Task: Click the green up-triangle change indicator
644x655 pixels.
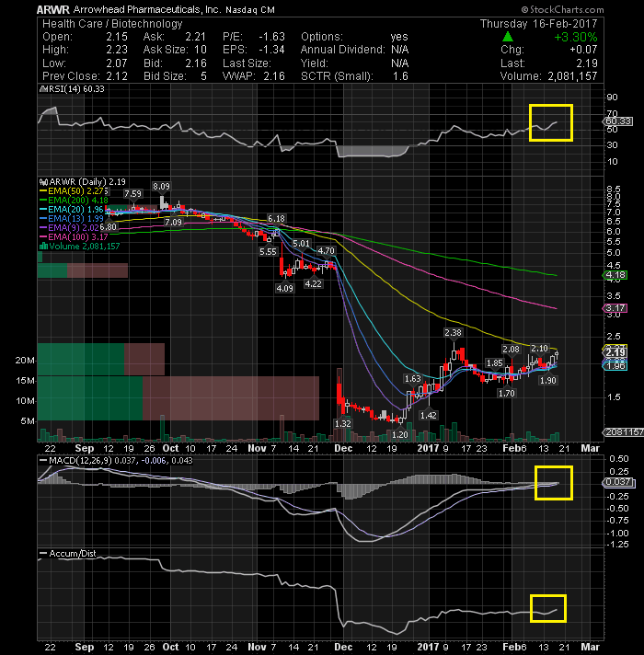Action: 508,37
